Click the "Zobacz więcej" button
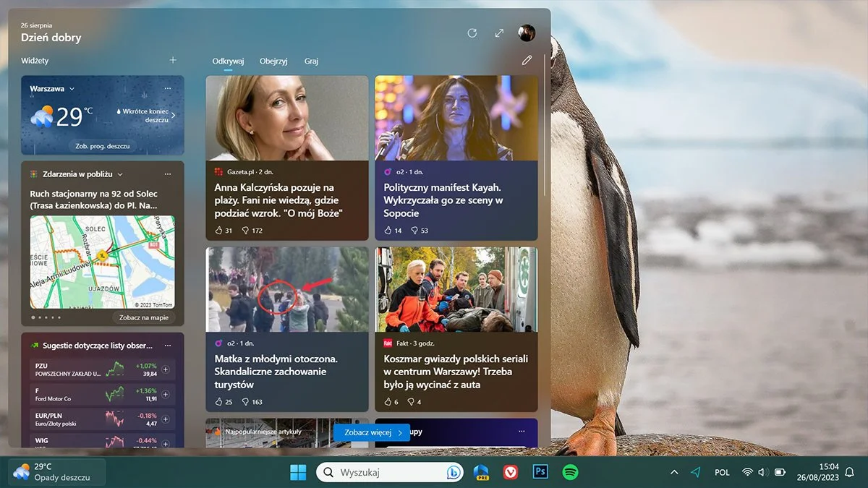 pyautogui.click(x=371, y=432)
